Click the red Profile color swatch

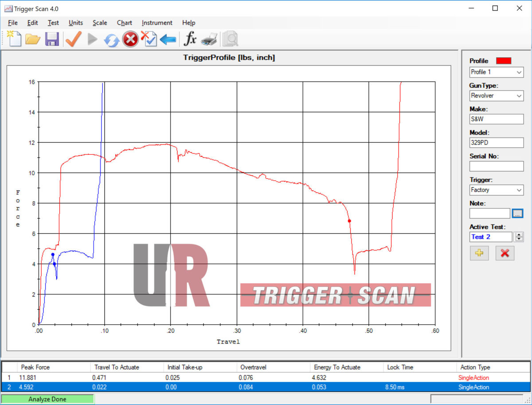coord(504,61)
